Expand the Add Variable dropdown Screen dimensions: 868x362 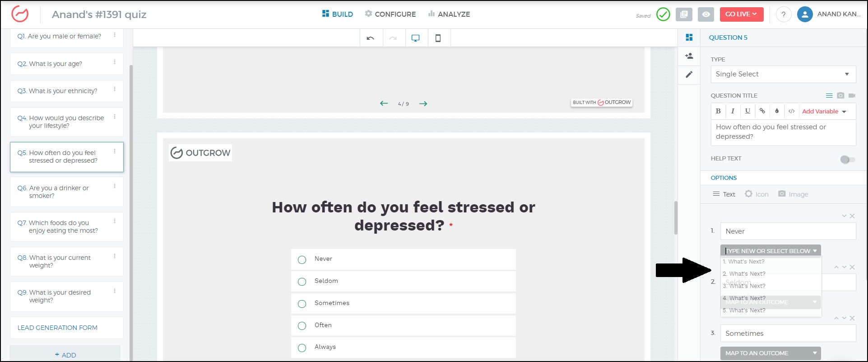[824, 112]
